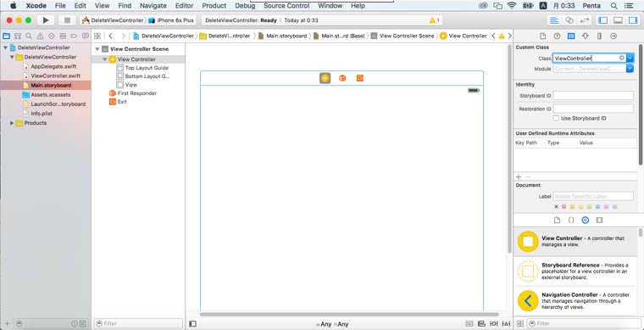Open the Media library tab
Screen dimensions: 644x330
pyautogui.click(x=599, y=221)
